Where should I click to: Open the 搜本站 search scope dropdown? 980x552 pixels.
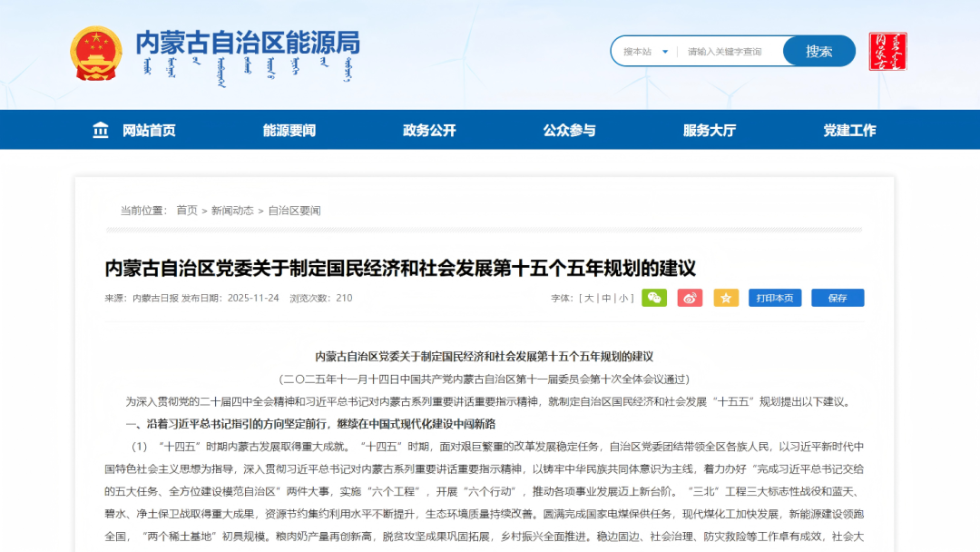click(645, 52)
